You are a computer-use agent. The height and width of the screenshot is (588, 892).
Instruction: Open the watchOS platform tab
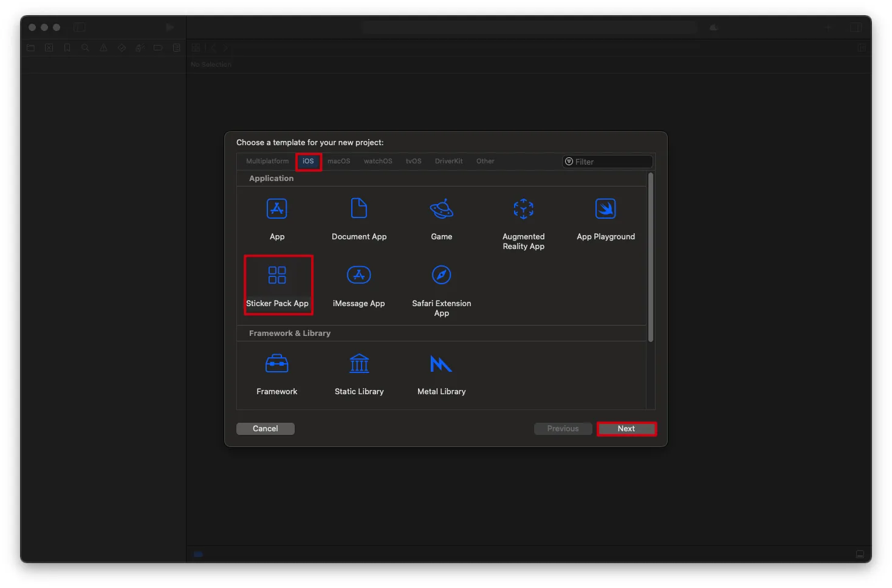pyautogui.click(x=378, y=162)
